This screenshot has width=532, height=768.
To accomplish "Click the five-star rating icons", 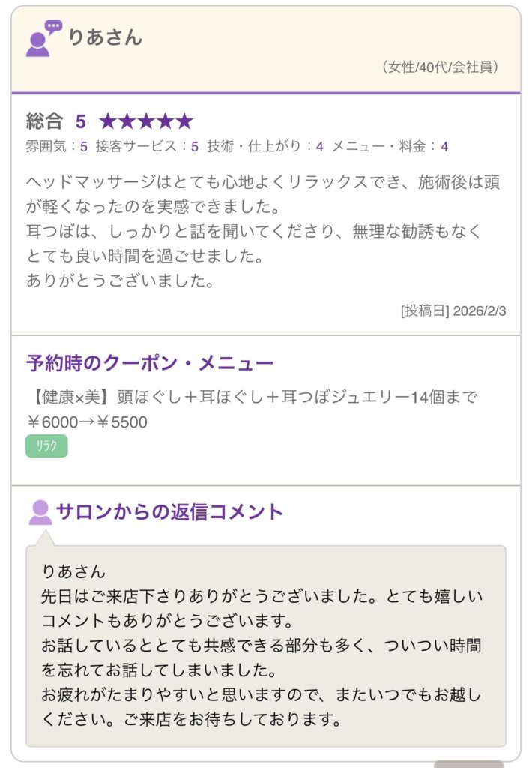I will pos(146,121).
